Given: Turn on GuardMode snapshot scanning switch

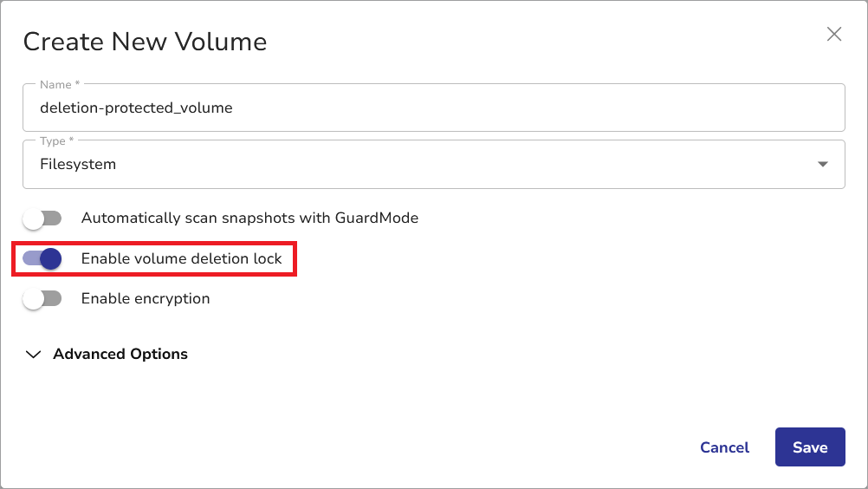Looking at the screenshot, I should tap(42, 218).
